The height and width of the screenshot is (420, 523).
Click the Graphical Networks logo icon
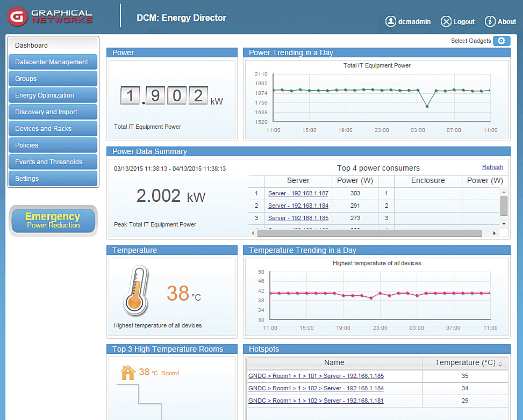pos(17,17)
